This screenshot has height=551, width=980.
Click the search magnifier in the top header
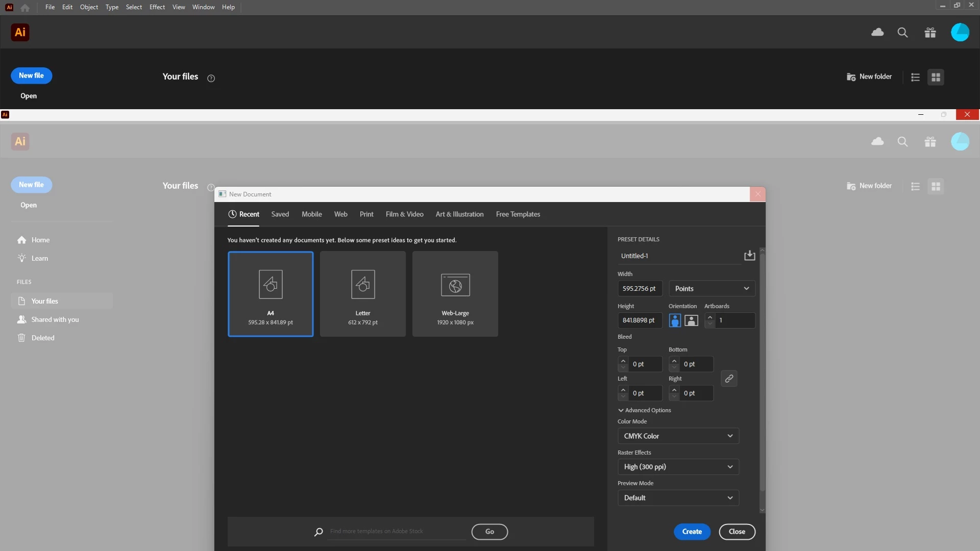click(x=902, y=33)
